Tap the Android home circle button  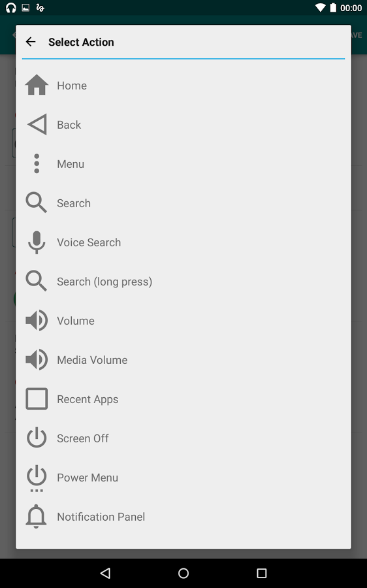point(183,573)
